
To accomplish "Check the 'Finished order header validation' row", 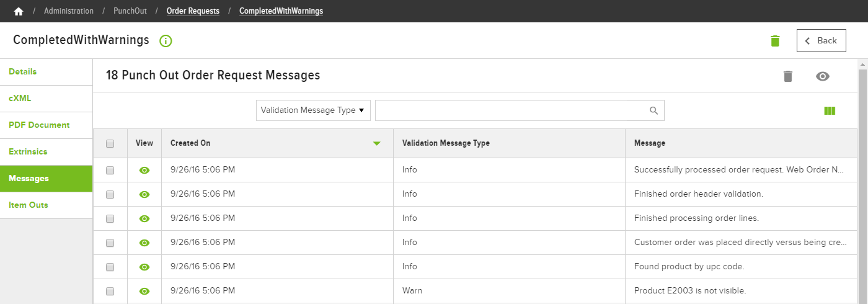I will click(110, 194).
